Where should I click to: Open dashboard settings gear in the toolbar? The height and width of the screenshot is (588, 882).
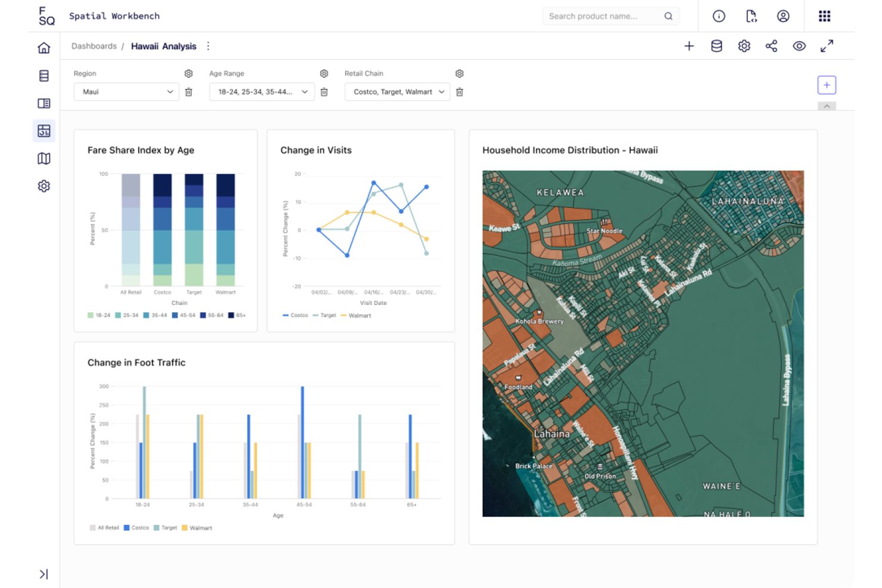[x=744, y=46]
